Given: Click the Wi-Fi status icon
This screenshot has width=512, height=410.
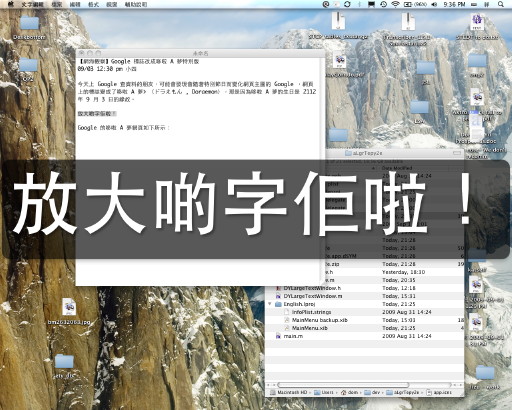Looking at the screenshot, I should point(395,4).
